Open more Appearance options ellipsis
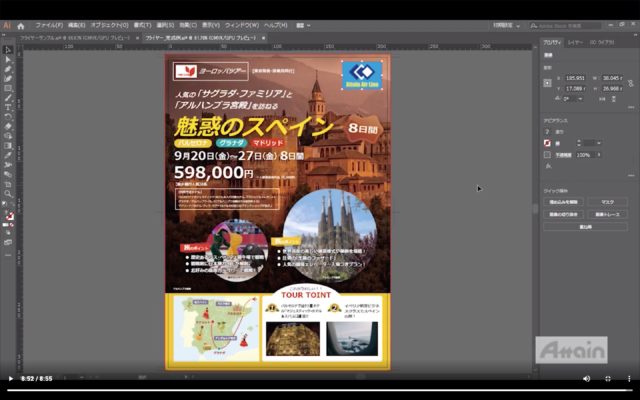The height and width of the screenshot is (400, 640). point(631,176)
